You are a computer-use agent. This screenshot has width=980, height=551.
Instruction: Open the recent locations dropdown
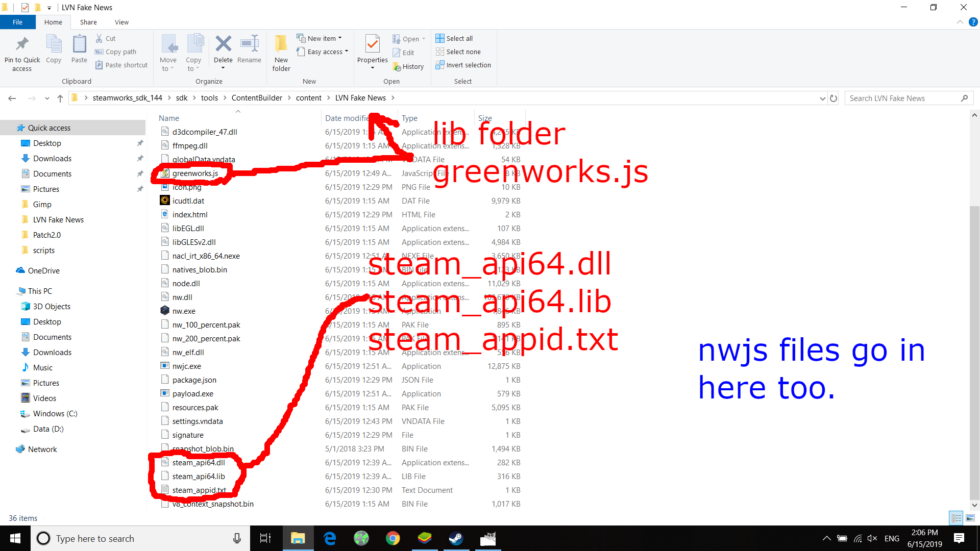tap(47, 98)
